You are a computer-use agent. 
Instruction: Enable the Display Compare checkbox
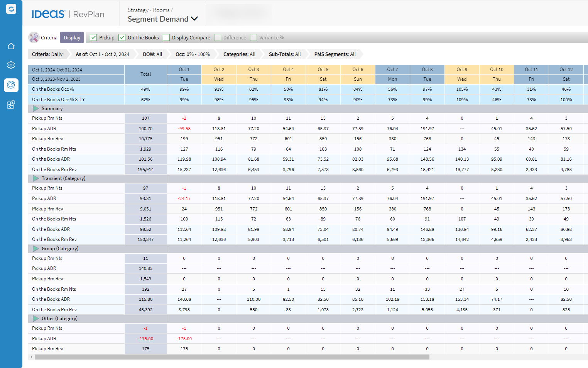click(x=166, y=37)
